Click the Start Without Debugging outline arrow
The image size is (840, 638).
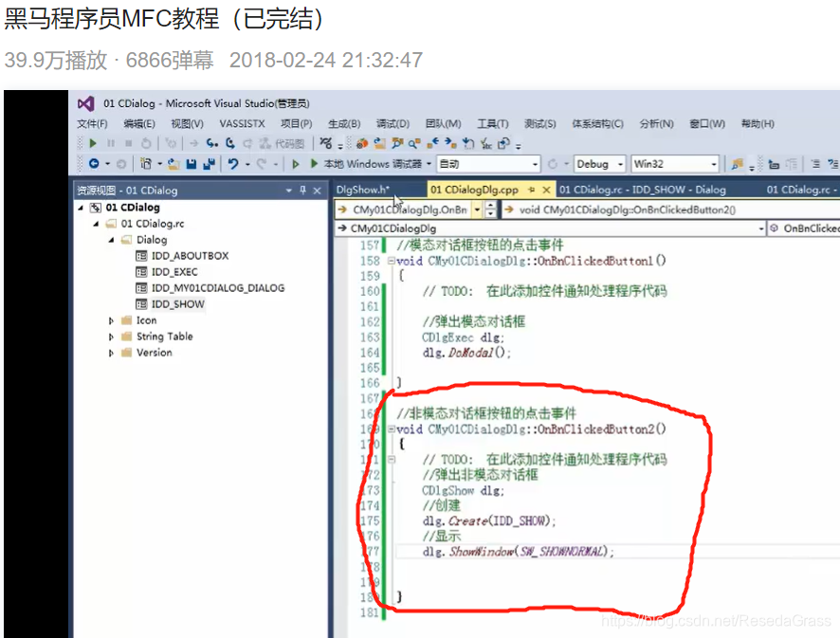(295, 164)
